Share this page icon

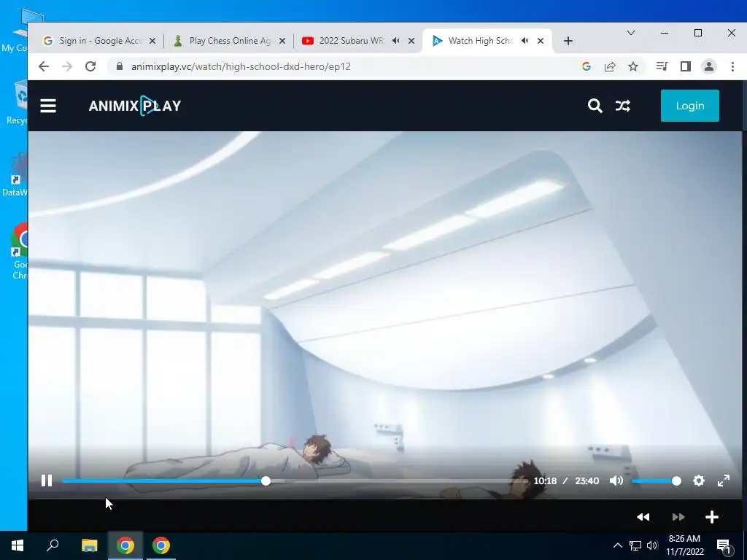[610, 66]
